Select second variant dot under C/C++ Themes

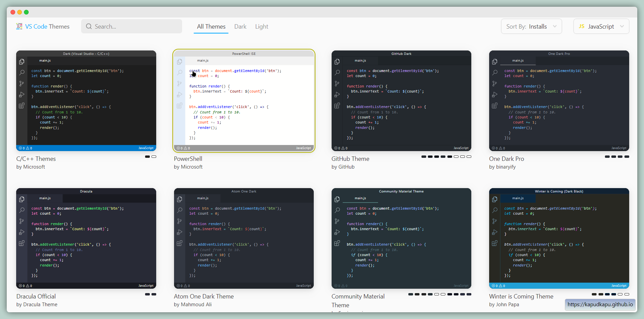(154, 157)
